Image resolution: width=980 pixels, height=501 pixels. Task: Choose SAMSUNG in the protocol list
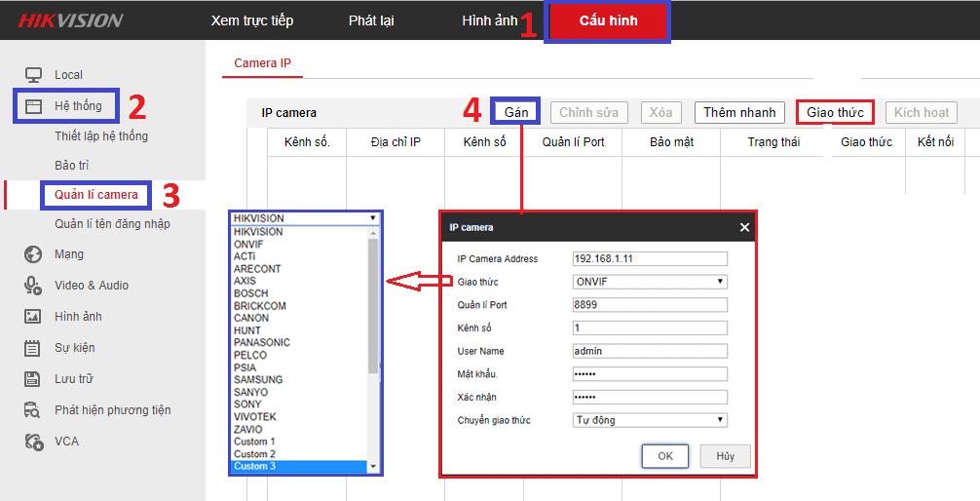258,380
